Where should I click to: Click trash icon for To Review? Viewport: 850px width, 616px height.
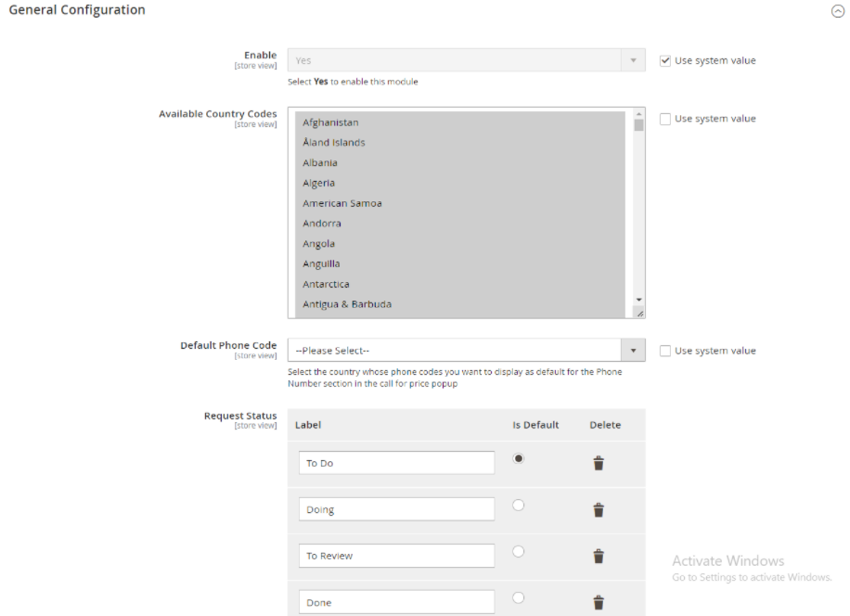pyautogui.click(x=599, y=557)
